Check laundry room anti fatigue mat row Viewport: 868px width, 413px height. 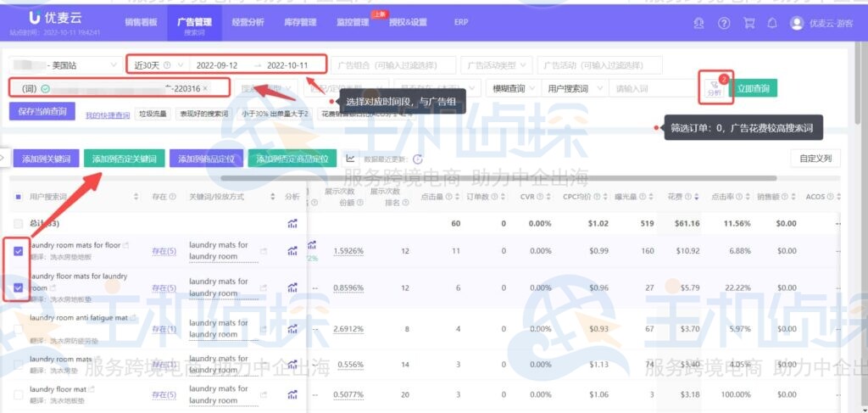[19, 329]
